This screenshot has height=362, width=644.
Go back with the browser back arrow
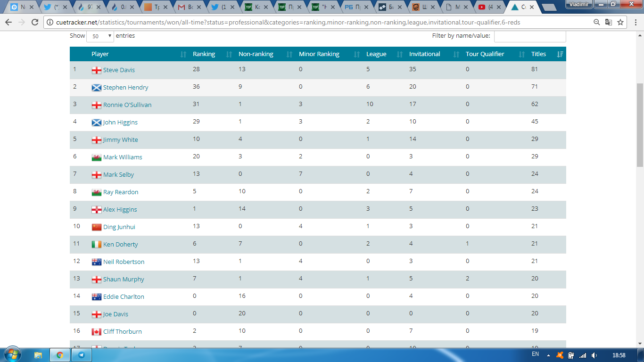click(x=8, y=22)
